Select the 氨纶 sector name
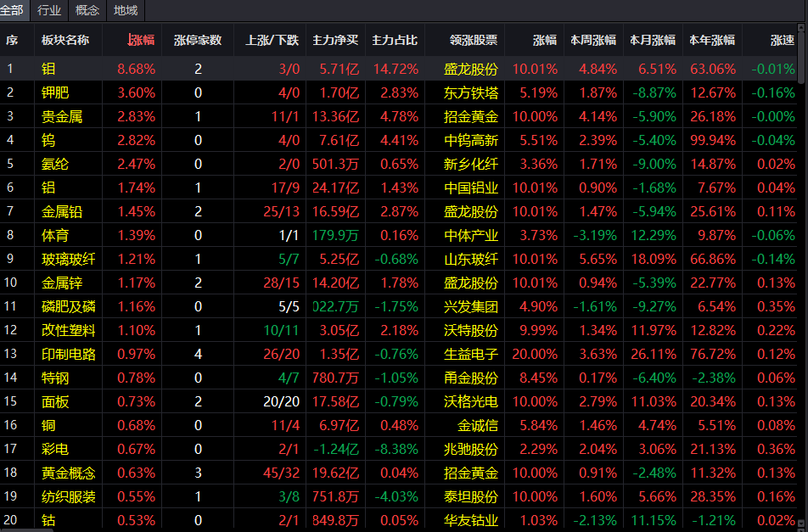This screenshot has height=532, width=808. pyautogui.click(x=55, y=164)
